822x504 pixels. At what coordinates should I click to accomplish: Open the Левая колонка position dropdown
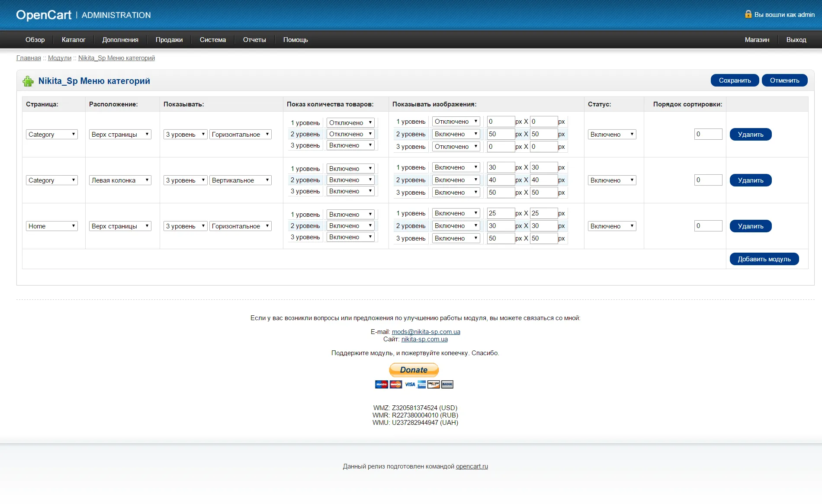[x=120, y=180]
